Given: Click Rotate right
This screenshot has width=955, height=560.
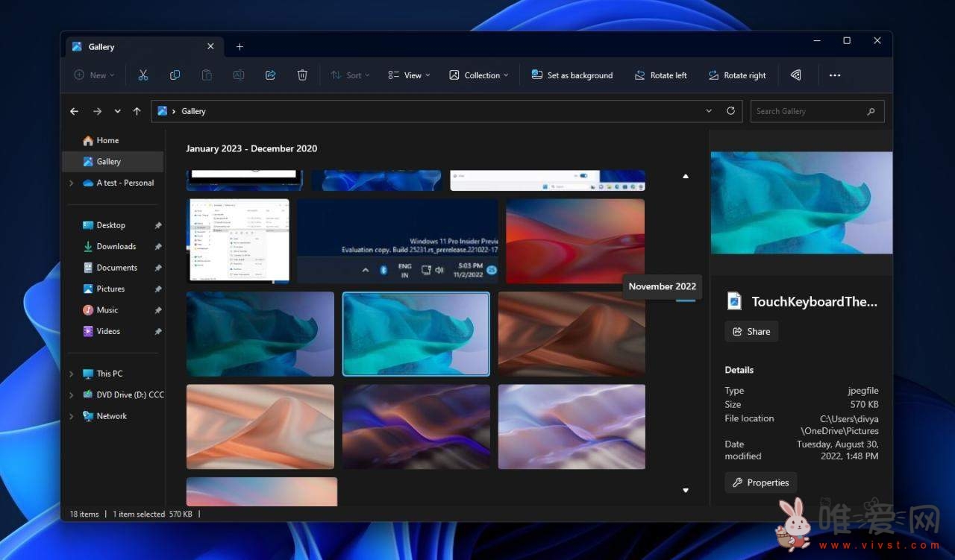Looking at the screenshot, I should [736, 75].
